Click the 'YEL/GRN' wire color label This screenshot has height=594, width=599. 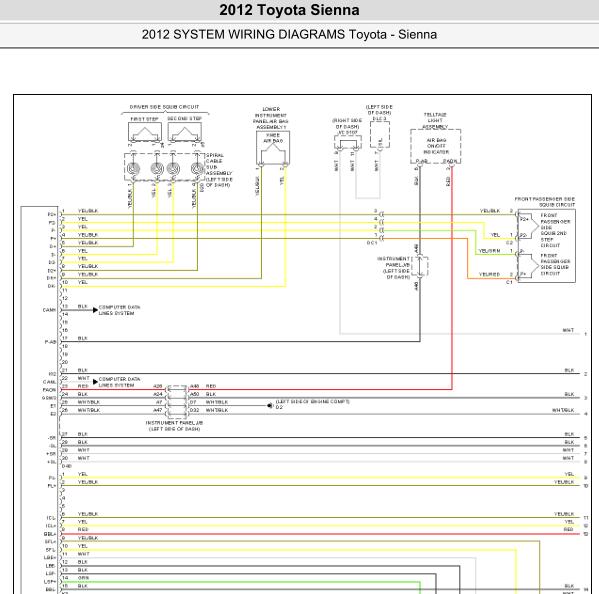[489, 251]
